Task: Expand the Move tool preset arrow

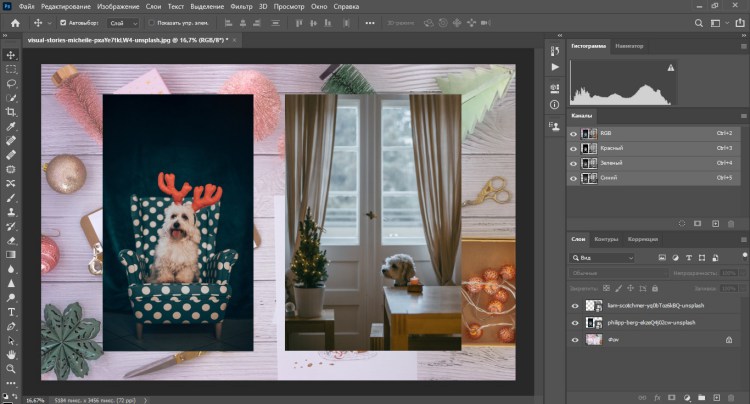Action: (49, 23)
